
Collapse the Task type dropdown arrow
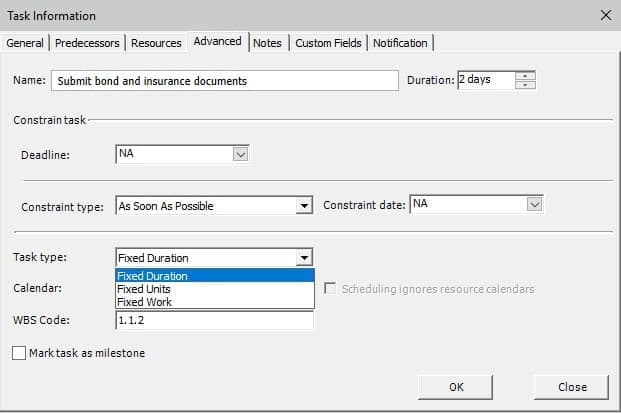point(304,258)
